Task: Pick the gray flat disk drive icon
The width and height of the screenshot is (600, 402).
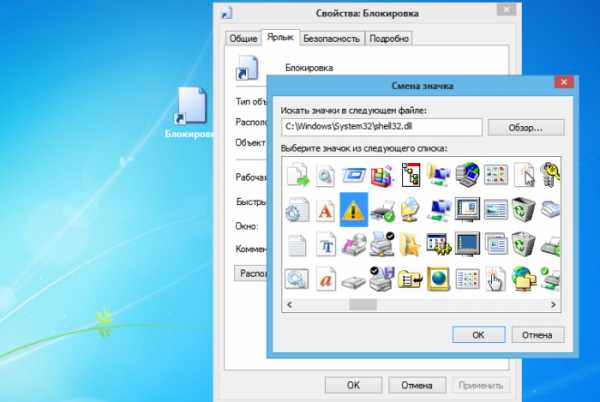Action: 354,283
